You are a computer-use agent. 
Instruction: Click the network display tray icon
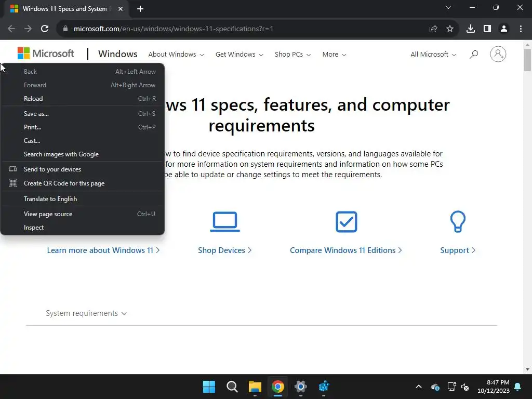451,387
